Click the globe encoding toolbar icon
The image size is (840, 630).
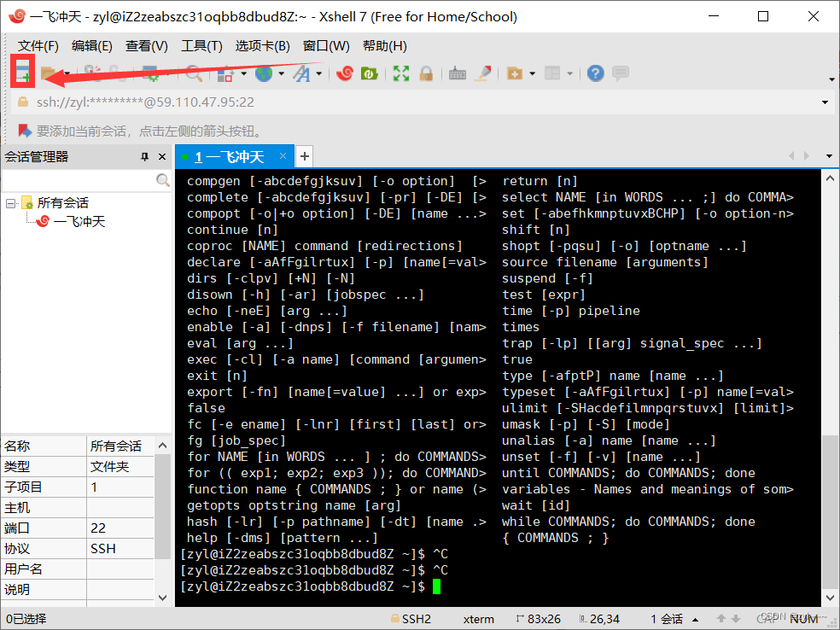(264, 73)
